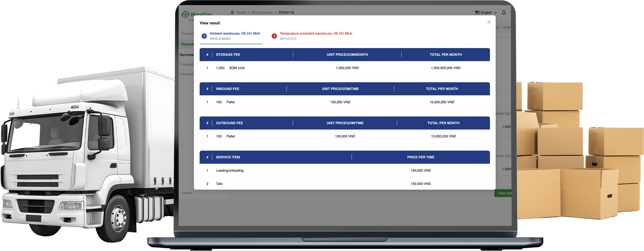Image resolution: width=644 pixels, height=251 pixels.
Task: Switch to Ambient warehouse tab
Action: (234, 33)
